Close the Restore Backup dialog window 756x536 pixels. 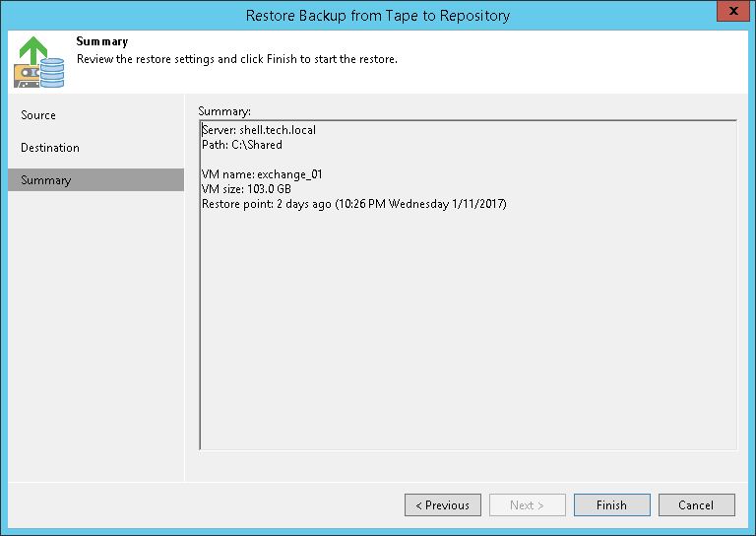click(x=730, y=14)
